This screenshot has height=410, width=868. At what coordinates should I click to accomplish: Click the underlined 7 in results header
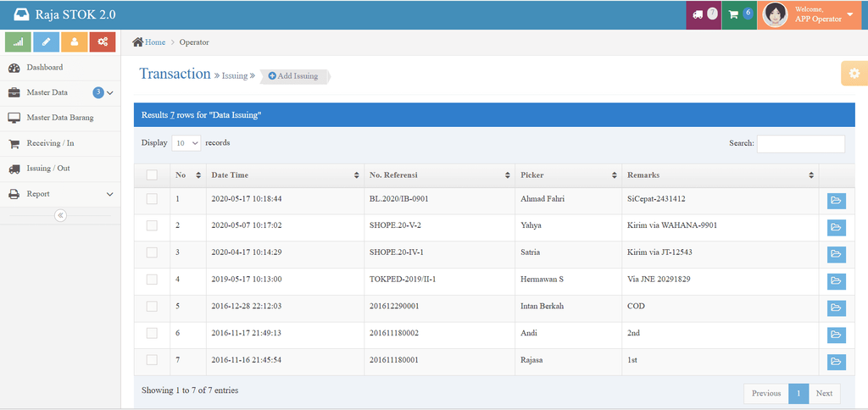[x=172, y=115]
